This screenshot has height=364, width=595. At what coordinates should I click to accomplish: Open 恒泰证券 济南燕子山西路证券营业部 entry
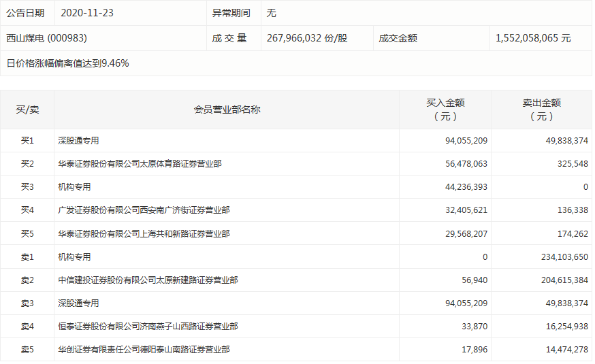pos(148,327)
